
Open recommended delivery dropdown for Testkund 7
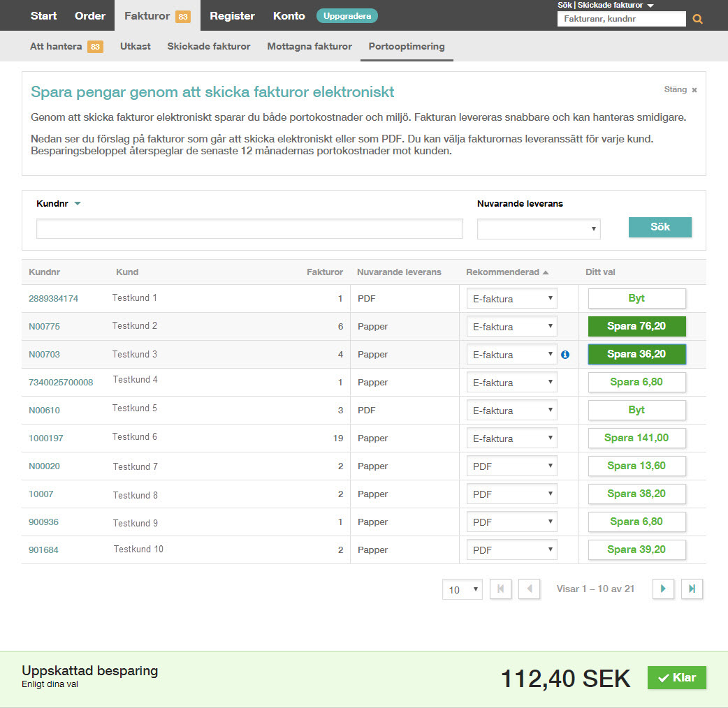pos(511,466)
